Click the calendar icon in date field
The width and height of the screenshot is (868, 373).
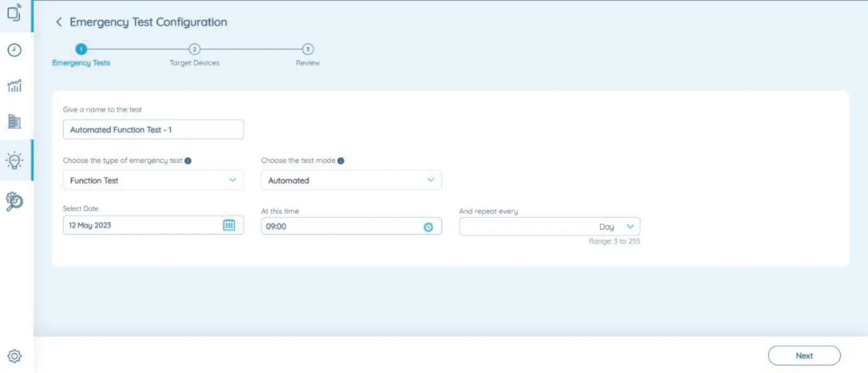(x=229, y=225)
